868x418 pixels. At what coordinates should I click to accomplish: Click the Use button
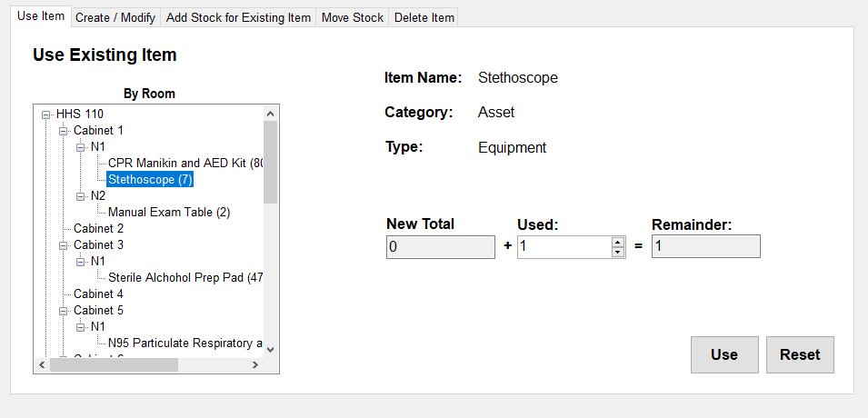point(724,354)
